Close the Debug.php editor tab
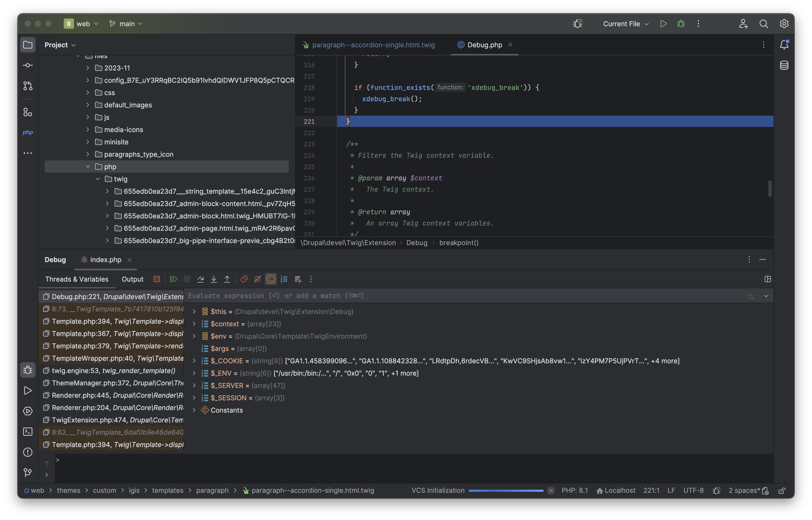 510,44
